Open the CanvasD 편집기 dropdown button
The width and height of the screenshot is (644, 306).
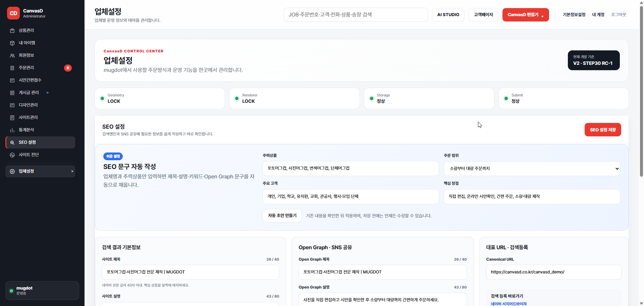pyautogui.click(x=526, y=15)
